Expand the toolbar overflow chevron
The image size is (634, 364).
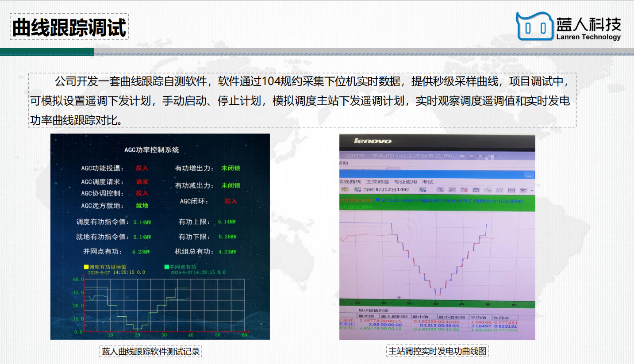532,190
